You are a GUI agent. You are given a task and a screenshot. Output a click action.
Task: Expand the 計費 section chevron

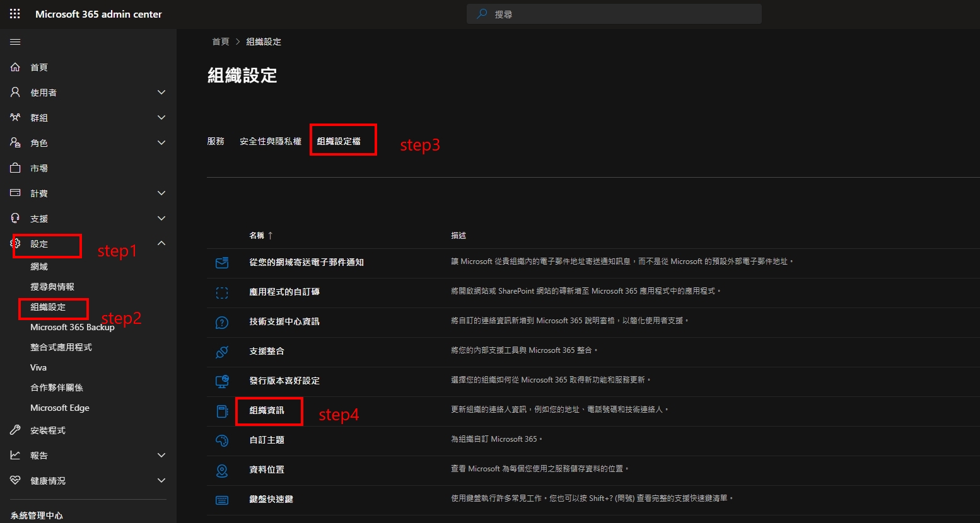click(x=161, y=193)
